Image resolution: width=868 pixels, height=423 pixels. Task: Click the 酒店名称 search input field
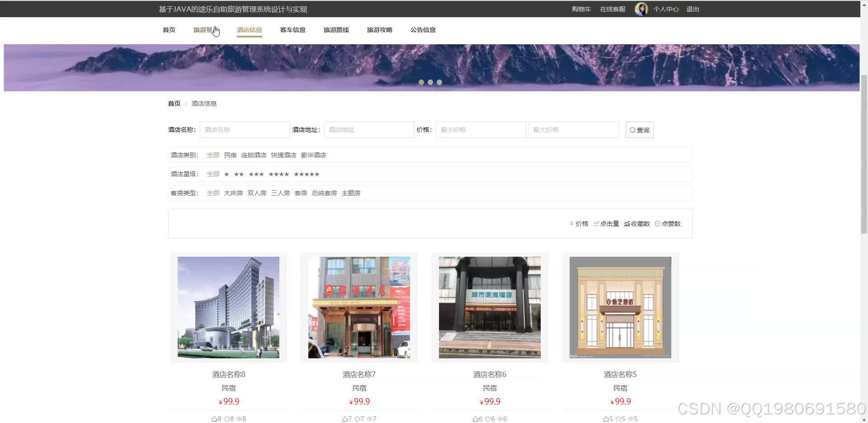[245, 130]
